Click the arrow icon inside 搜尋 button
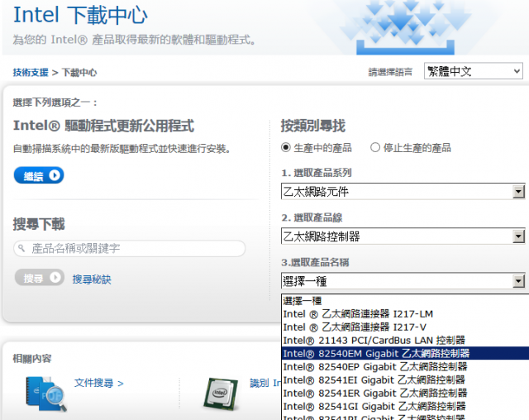The image size is (529, 420). 55,277
